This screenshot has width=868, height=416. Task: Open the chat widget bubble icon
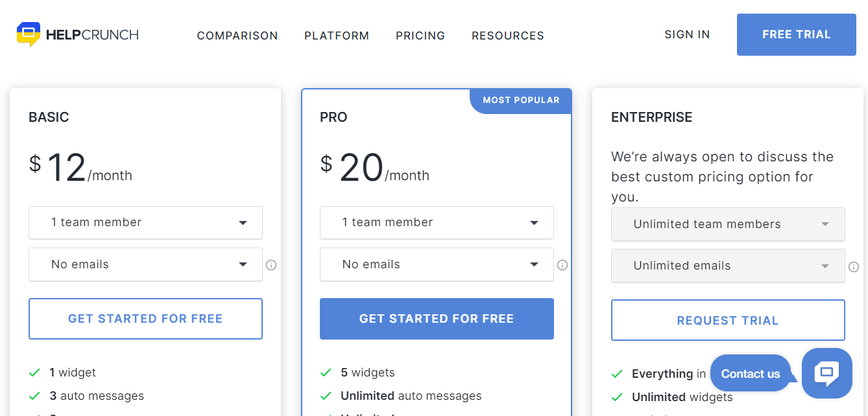click(x=826, y=373)
